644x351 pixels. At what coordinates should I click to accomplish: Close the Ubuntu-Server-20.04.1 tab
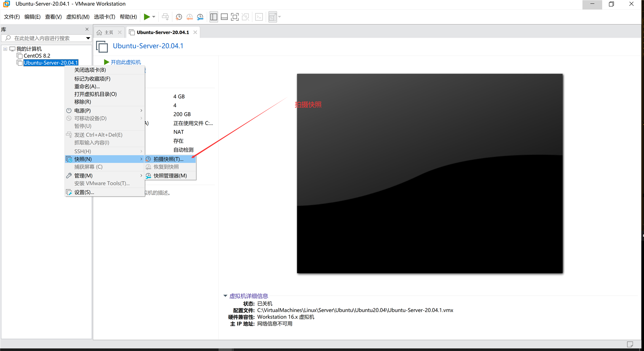[195, 32]
